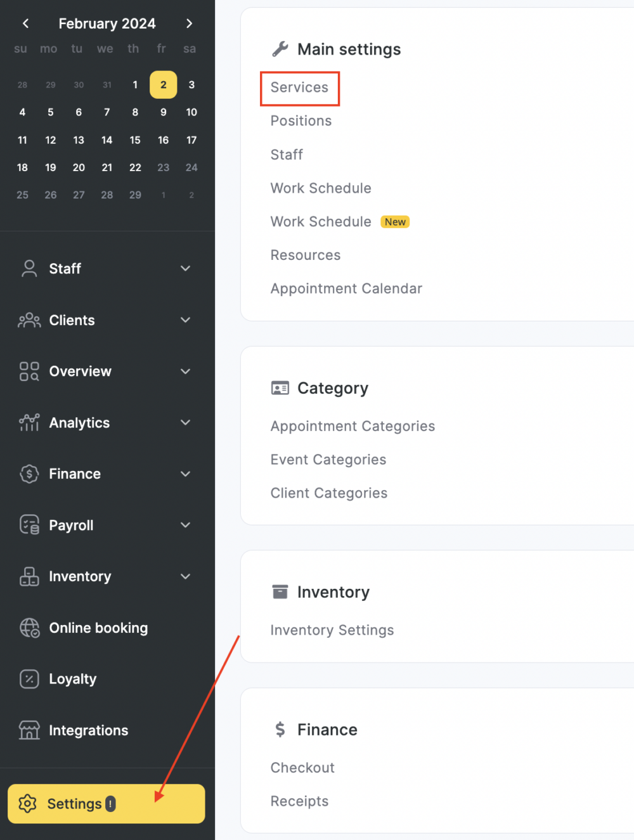Open the Loyalty menu item

(x=73, y=679)
